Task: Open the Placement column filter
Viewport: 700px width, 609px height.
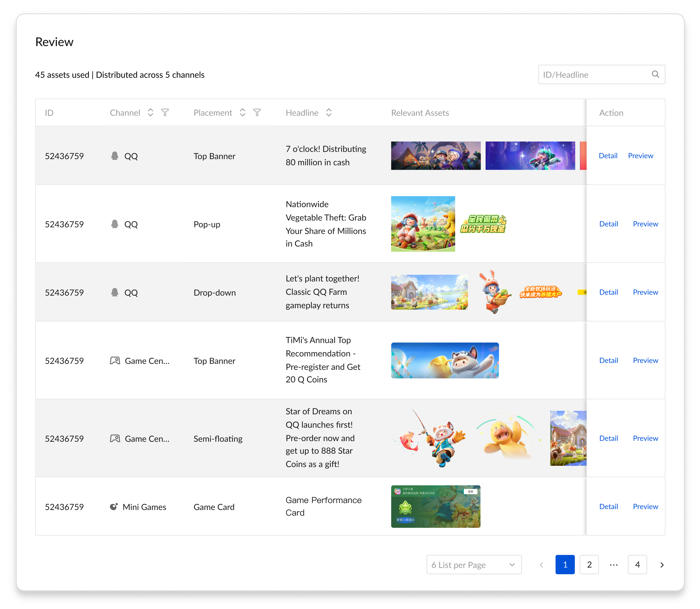Action: coord(257,112)
